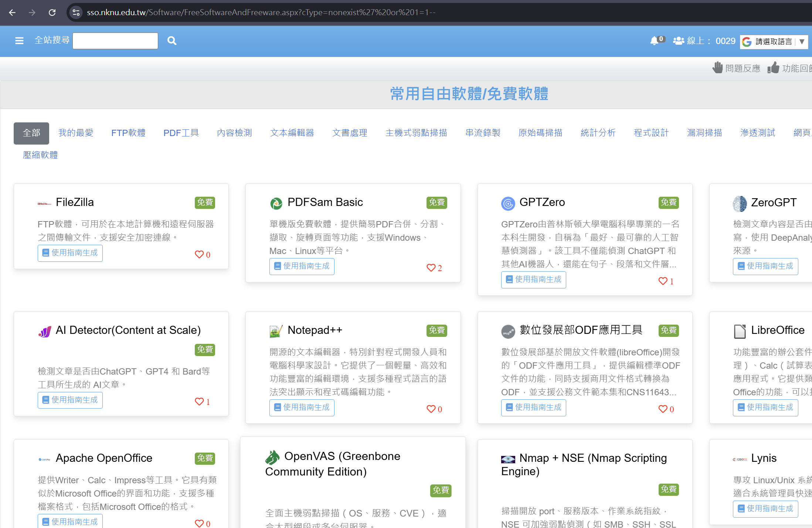Switch to the 文本編輯器 tab
The height and width of the screenshot is (528, 812).
coord(292,133)
